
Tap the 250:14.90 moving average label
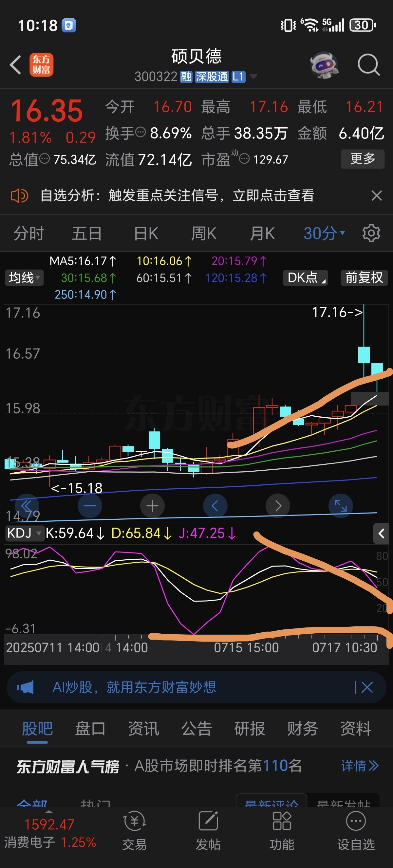click(85, 295)
